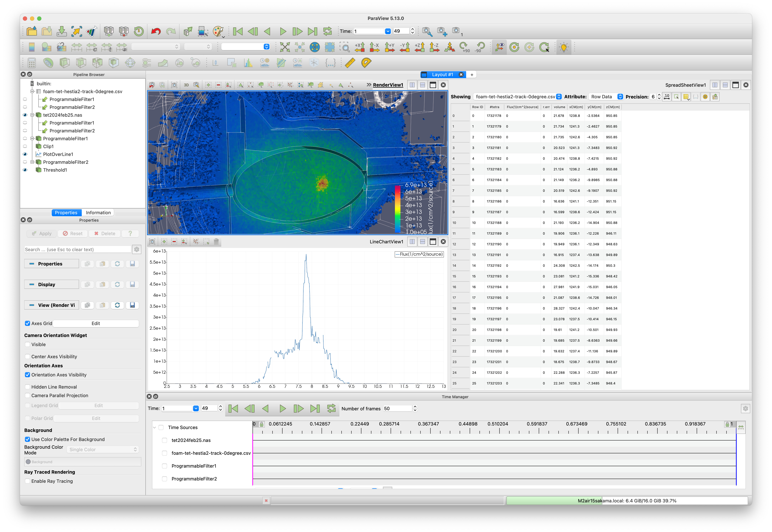Toggle visibility eye of tet2024feb25.nas
The height and width of the screenshot is (532, 772).
pyautogui.click(x=25, y=115)
